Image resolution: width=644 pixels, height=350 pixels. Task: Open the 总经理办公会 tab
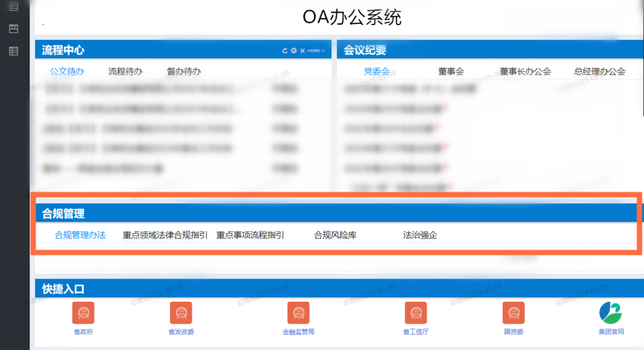(x=599, y=72)
